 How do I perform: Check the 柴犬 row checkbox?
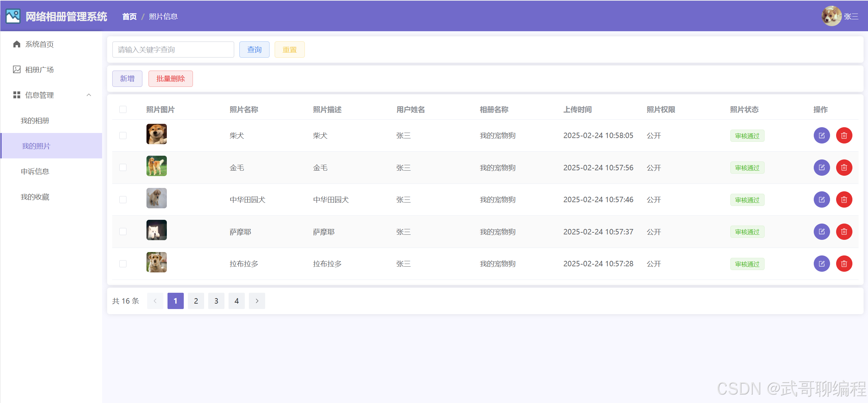[123, 135]
